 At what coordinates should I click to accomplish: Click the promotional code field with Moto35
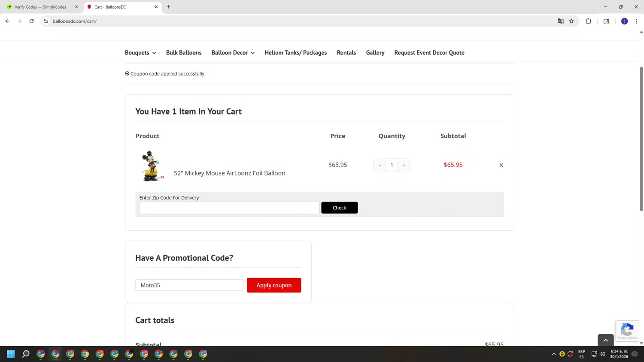click(x=189, y=285)
